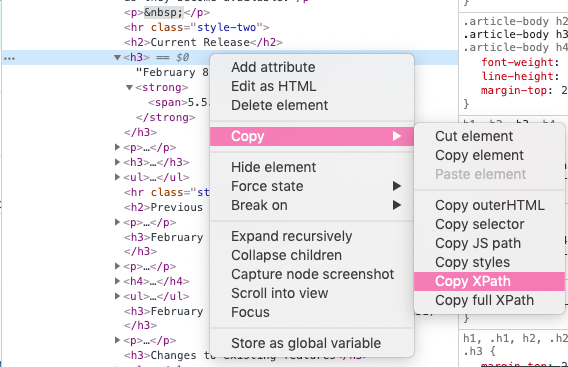This screenshot has height=367, width=568.
Task: Select the hr class style-two line
Action: pos(197,27)
